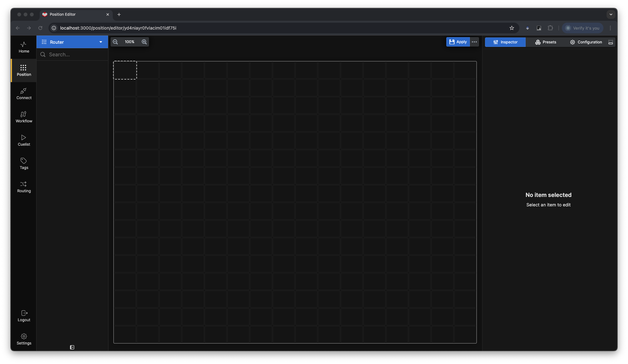
Task: Open the browser three-dot menu
Action: pos(610,28)
